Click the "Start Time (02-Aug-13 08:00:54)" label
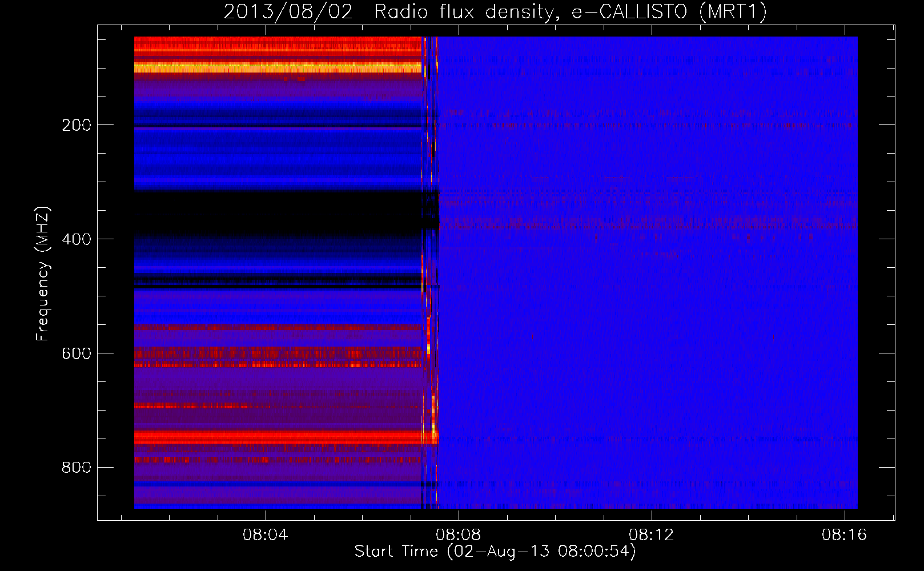The image size is (924, 571). click(495, 552)
